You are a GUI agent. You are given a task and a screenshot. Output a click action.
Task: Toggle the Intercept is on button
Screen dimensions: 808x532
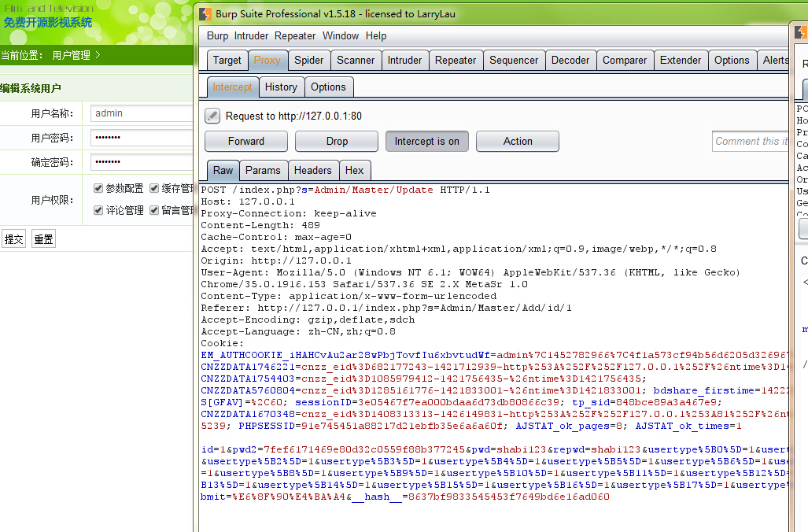[x=426, y=141]
